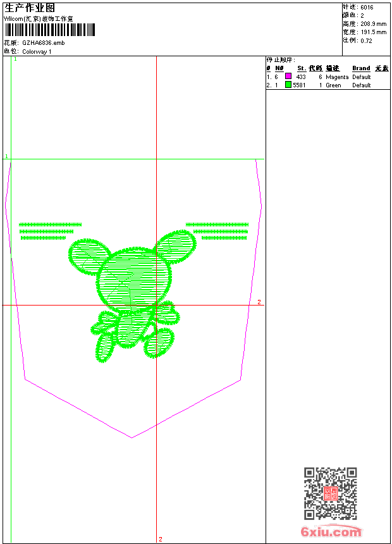Select the magenta pocket outline shape
Screen dimensions: 392x544
point(133,299)
